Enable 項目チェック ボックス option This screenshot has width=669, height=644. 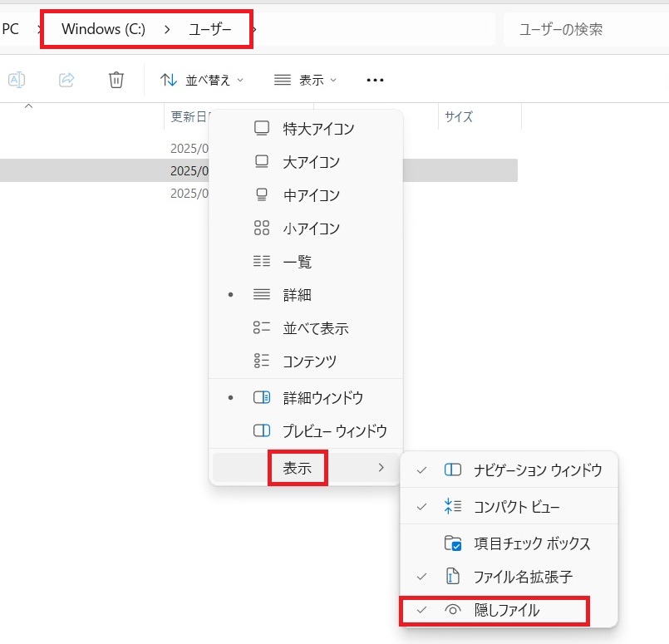click(x=532, y=543)
